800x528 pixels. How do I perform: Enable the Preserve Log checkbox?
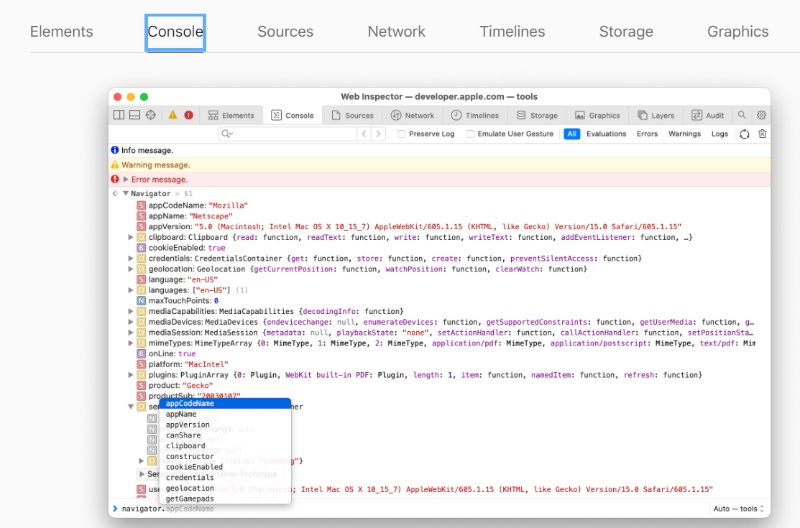(x=402, y=133)
